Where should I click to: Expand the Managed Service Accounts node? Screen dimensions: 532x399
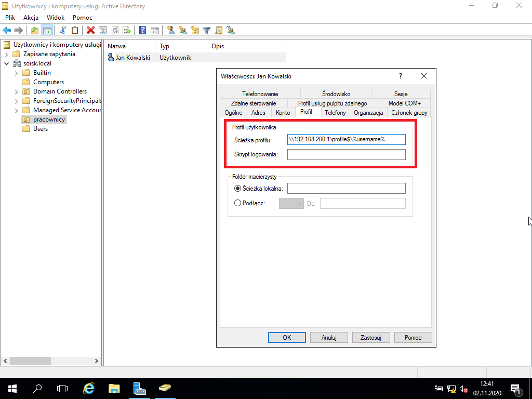[16, 110]
